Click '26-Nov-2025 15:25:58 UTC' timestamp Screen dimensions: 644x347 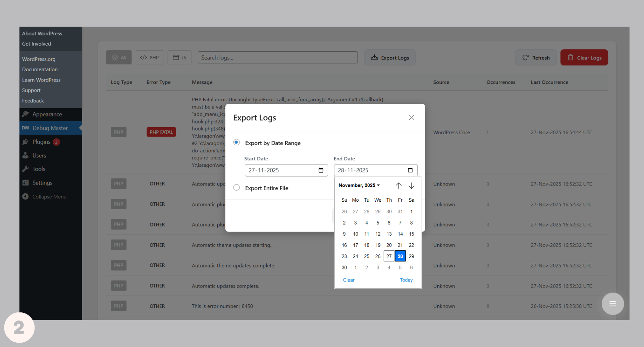point(561,306)
